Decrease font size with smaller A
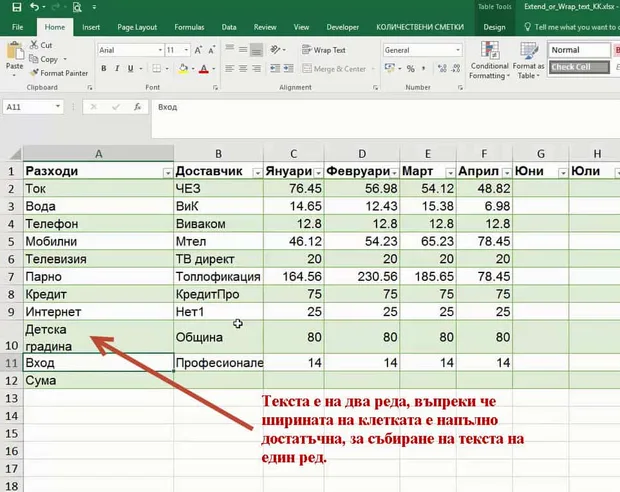Viewport: 620px width, 492px height. [212, 50]
